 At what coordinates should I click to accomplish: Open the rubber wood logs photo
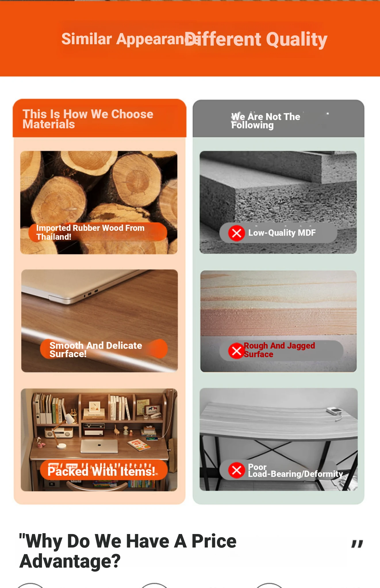(99, 202)
